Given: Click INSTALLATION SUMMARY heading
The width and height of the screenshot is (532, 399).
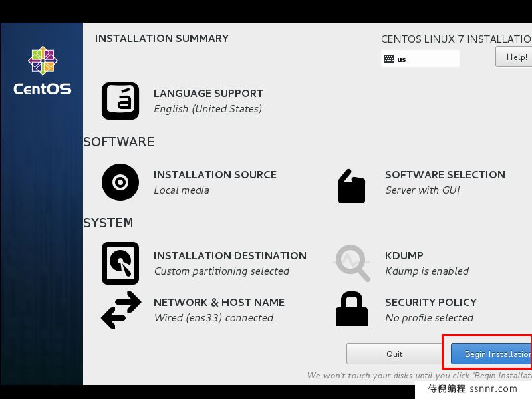Looking at the screenshot, I should click(162, 39).
